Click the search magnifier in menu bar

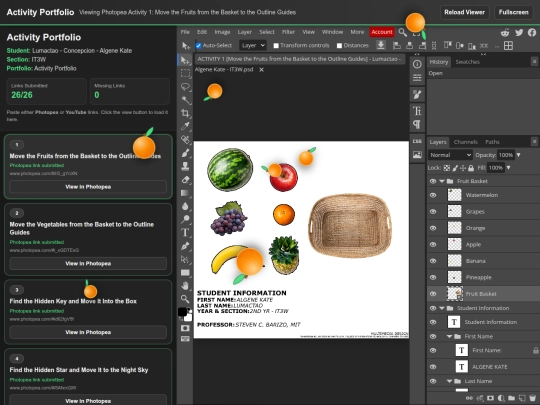point(402,32)
